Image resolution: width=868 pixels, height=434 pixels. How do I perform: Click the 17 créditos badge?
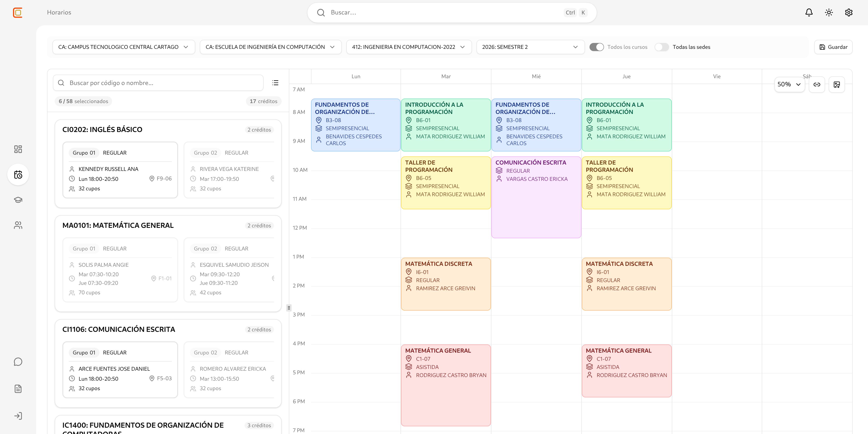(264, 101)
